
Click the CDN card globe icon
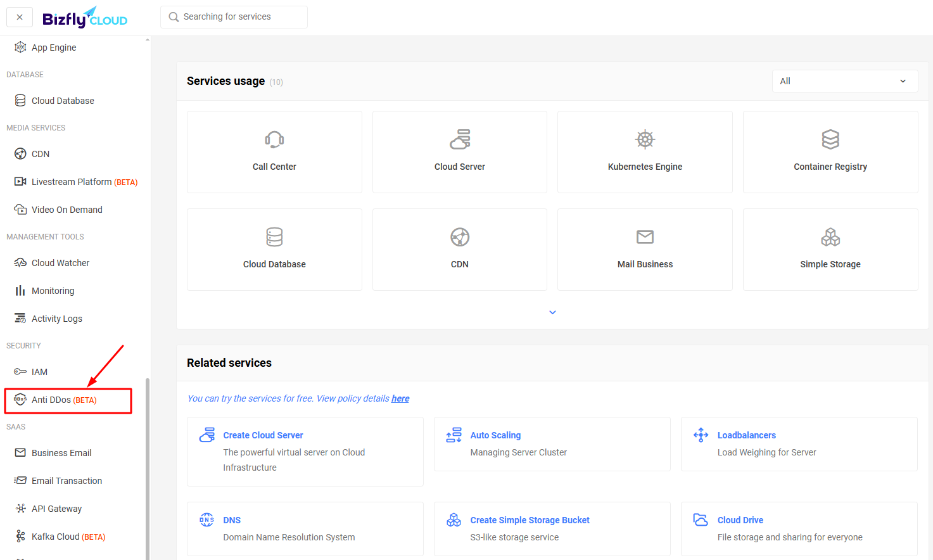point(460,237)
